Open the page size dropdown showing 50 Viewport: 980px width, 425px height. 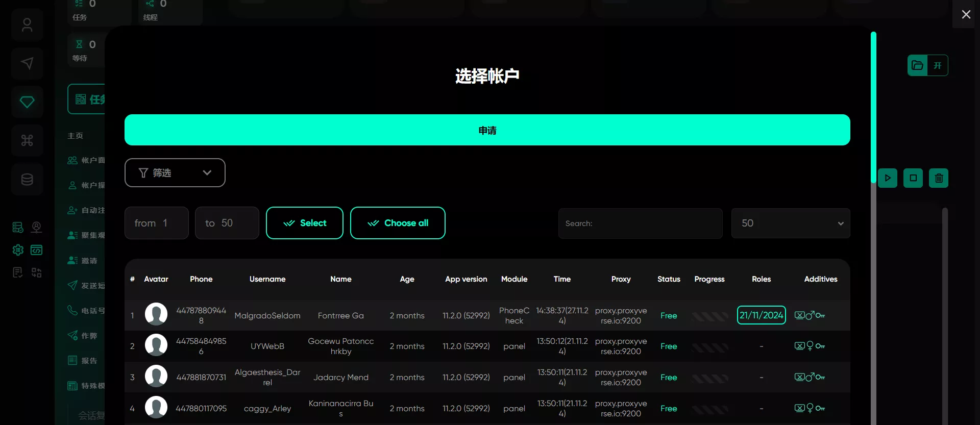coord(791,223)
